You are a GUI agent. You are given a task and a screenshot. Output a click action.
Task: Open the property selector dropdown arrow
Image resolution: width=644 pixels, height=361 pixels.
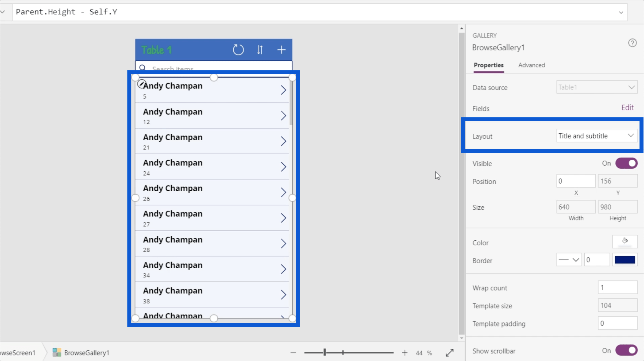pos(3,12)
